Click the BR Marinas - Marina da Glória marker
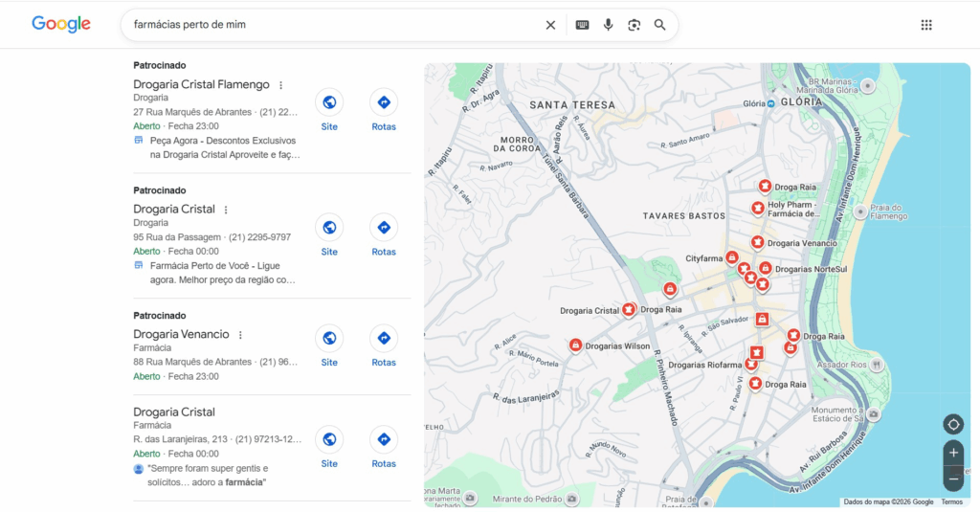980x512 pixels. pyautogui.click(x=867, y=85)
